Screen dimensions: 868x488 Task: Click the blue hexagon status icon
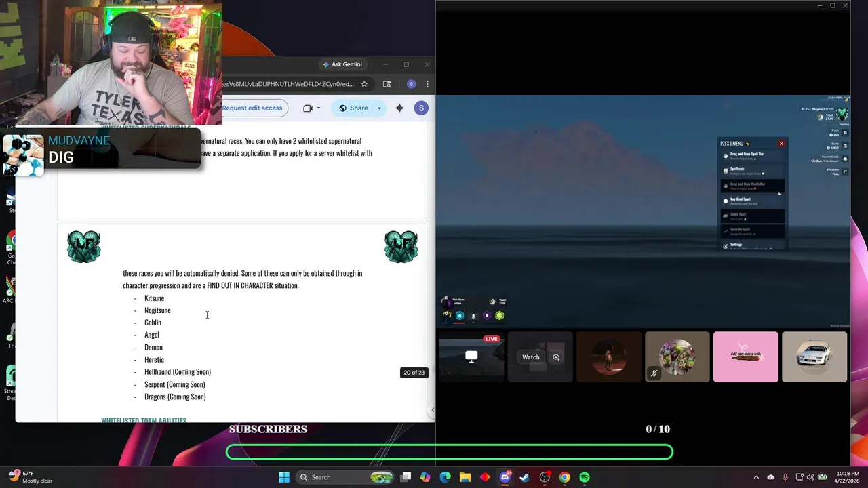(460, 316)
